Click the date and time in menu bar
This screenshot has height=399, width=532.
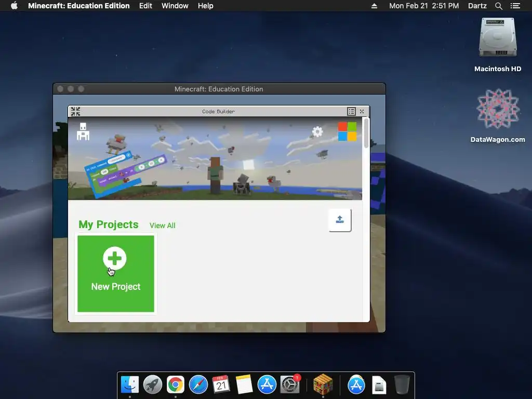coord(424,6)
